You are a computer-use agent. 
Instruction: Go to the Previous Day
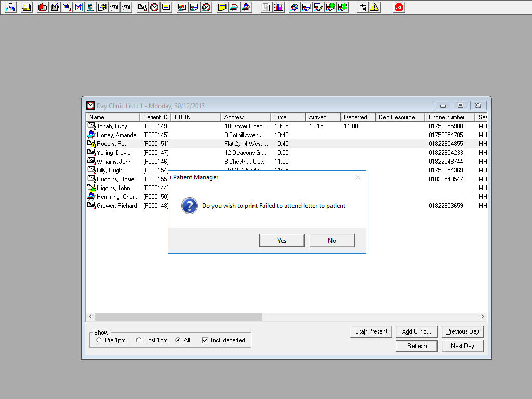(x=462, y=331)
